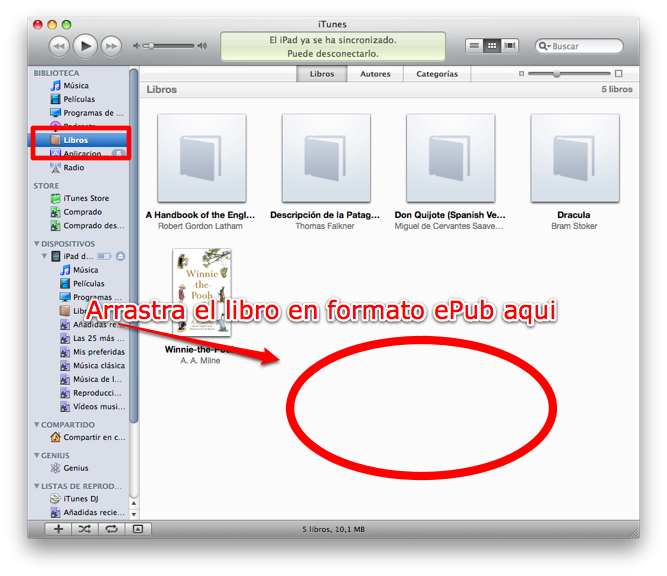Click the sidebar scrollbar thumb
The image size is (667, 576).
pos(134,245)
